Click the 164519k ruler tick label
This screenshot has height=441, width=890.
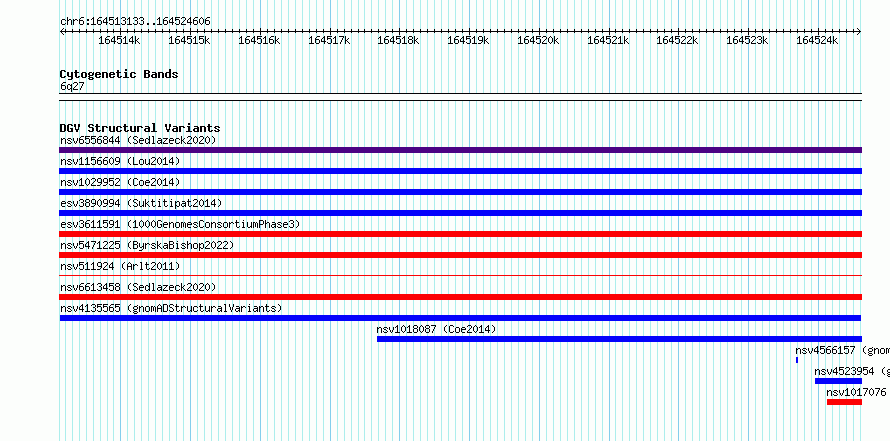468,40
